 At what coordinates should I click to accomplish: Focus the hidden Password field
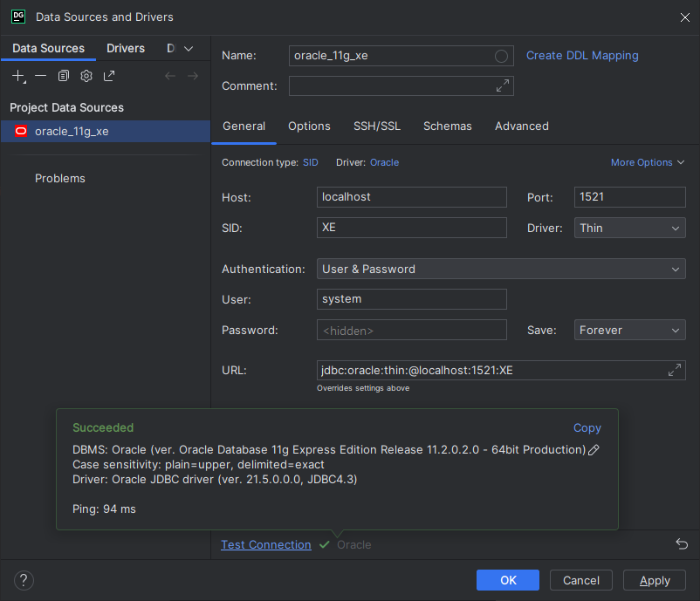[x=412, y=330]
